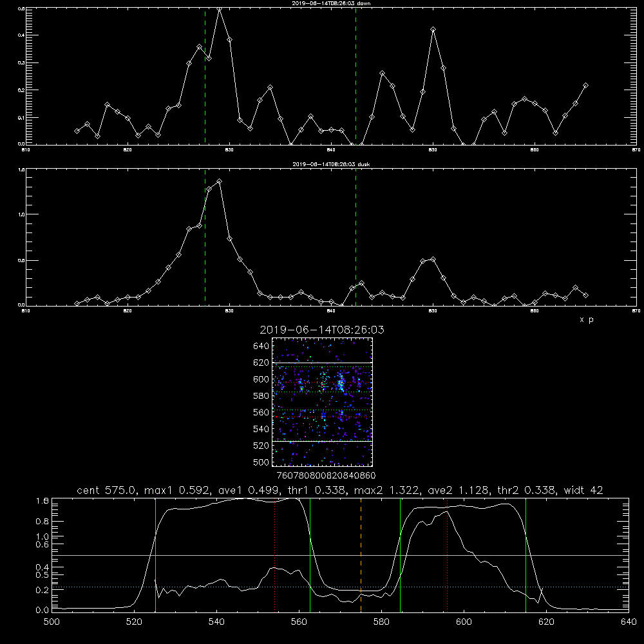Click the left green dashed marker in dusk plot
The width and height of the screenshot is (644, 644).
205,237
